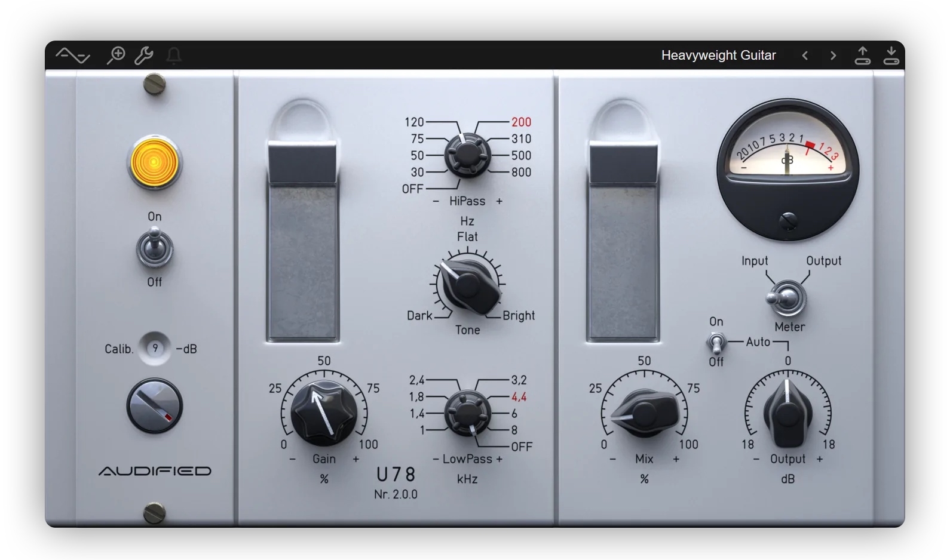This screenshot has height=560, width=950.
Task: Click the LowPass rotary selector knob
Action: tap(467, 413)
